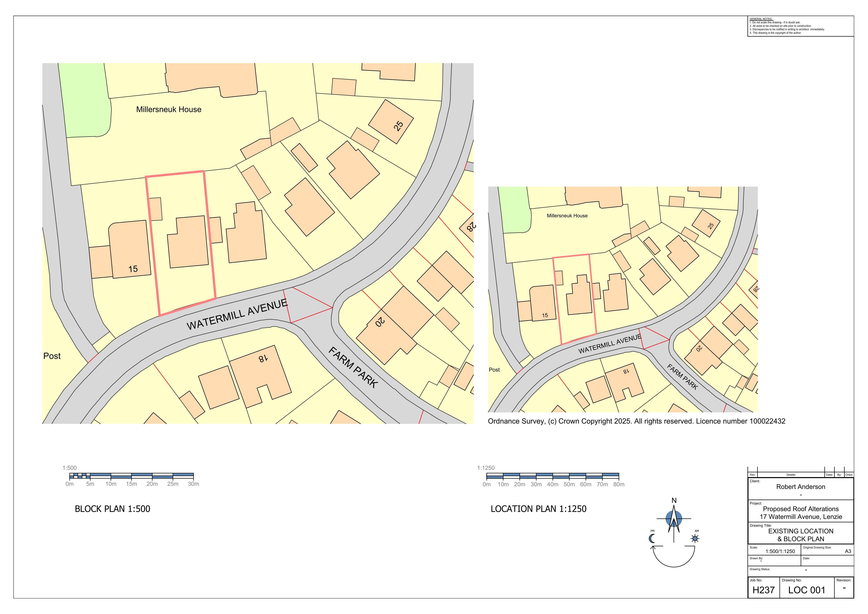Click the AM sun symbol
The image size is (868, 614).
coord(695,539)
